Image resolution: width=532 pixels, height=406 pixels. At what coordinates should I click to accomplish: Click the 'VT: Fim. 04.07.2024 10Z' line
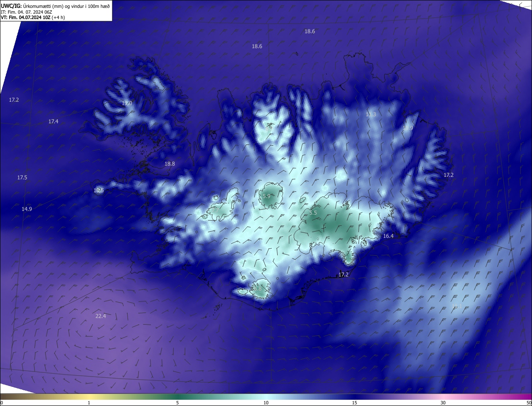tap(25, 17)
